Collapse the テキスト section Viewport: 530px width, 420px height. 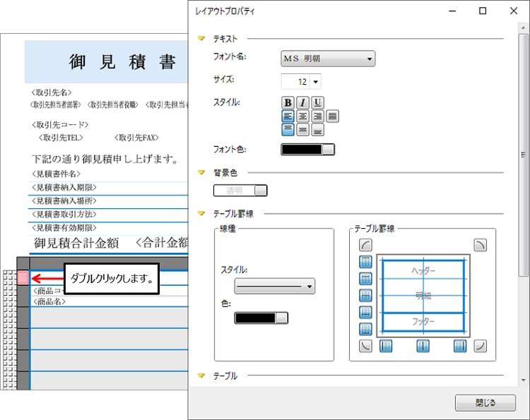(201, 39)
